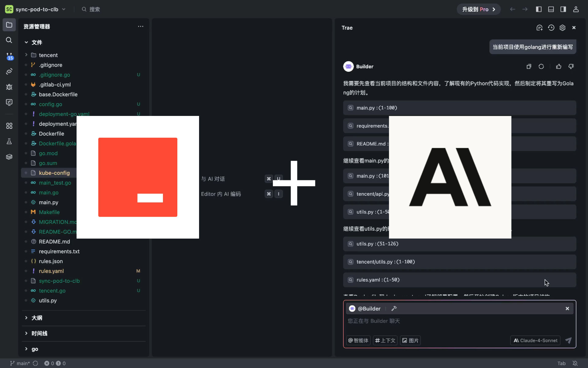Open the tencent/utils.py :(1-100) reference
588x368 pixels.
(x=459, y=262)
